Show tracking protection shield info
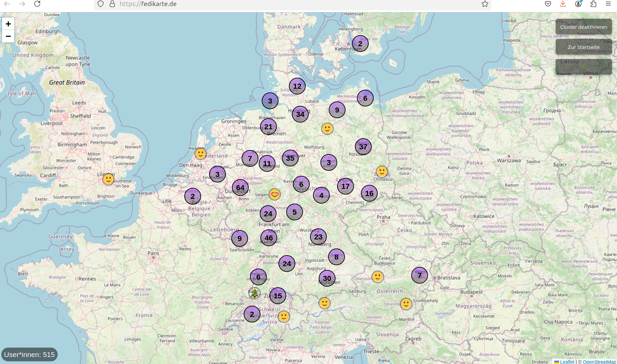The width and height of the screenshot is (617, 364). [100, 4]
